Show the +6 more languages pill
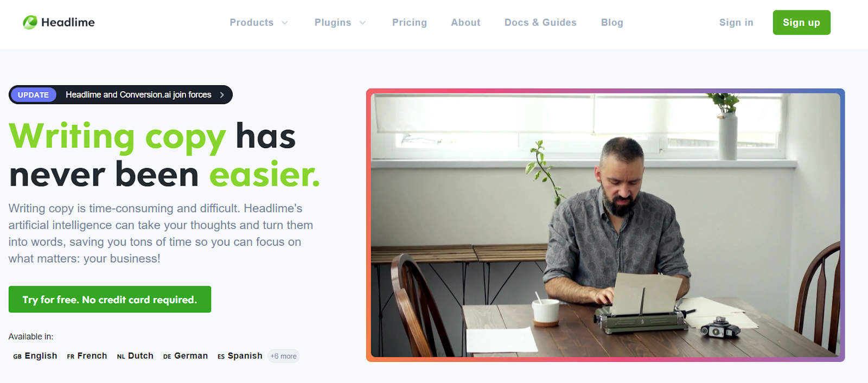The width and height of the screenshot is (868, 383). [284, 356]
